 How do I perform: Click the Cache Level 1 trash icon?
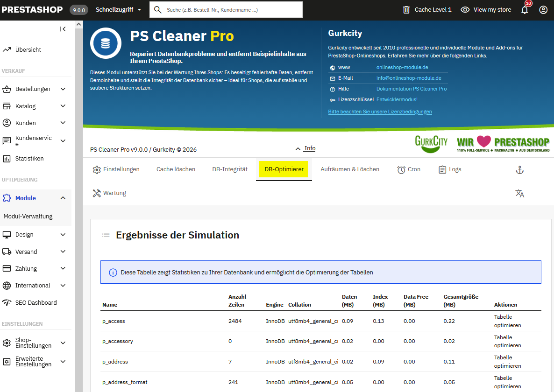coord(406,10)
